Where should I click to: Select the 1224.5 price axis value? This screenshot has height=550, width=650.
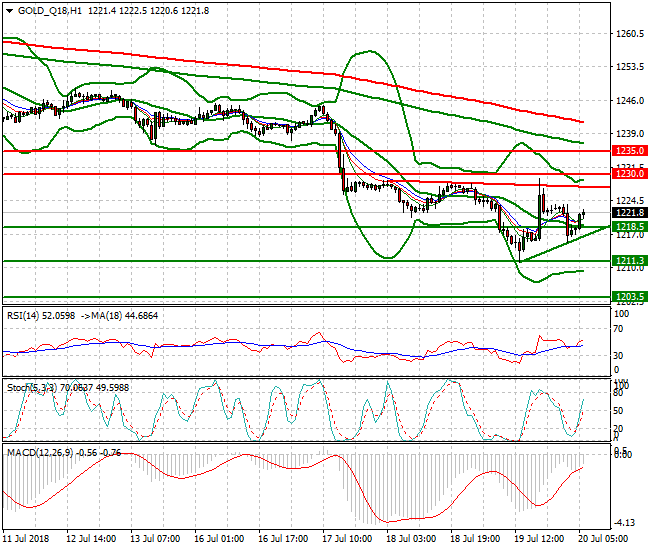630,201
